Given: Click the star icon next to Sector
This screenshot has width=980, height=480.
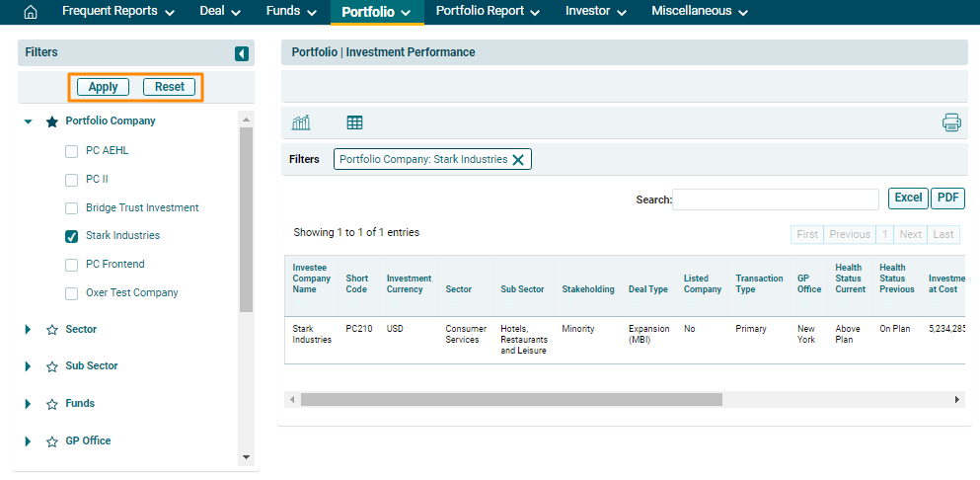Looking at the screenshot, I should [x=52, y=330].
